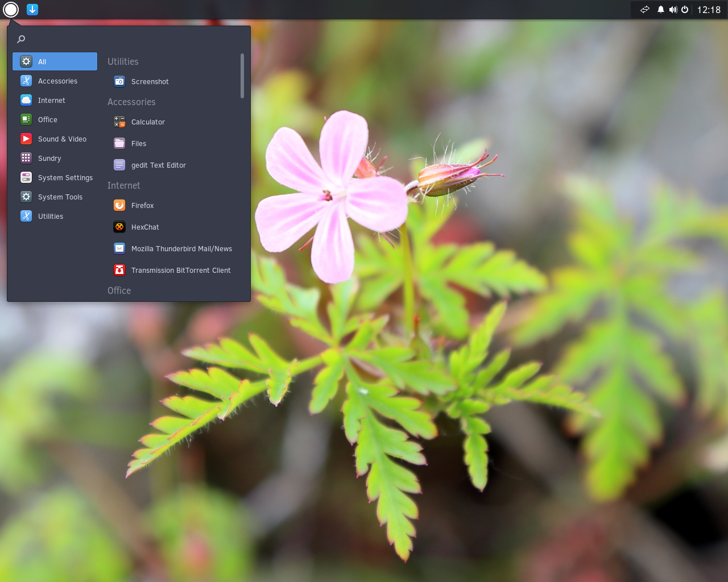
Task: Show notifications via the bell icon
Action: pyautogui.click(x=661, y=10)
